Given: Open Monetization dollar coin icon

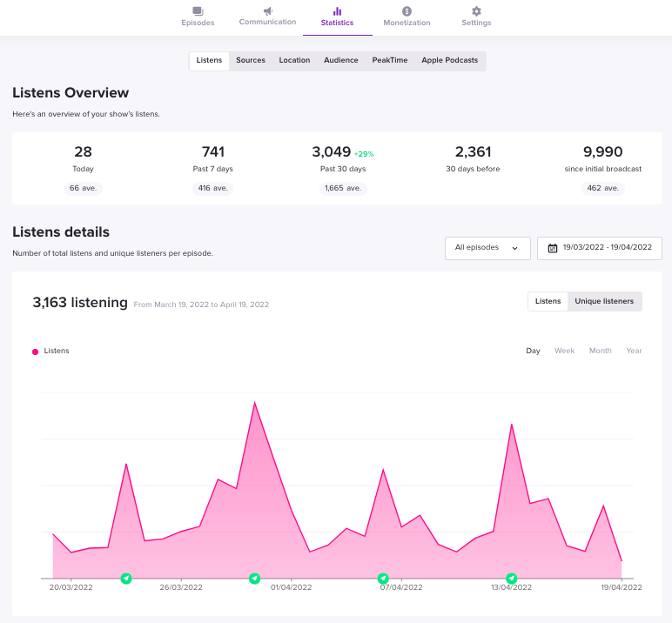Looking at the screenshot, I should [x=407, y=11].
